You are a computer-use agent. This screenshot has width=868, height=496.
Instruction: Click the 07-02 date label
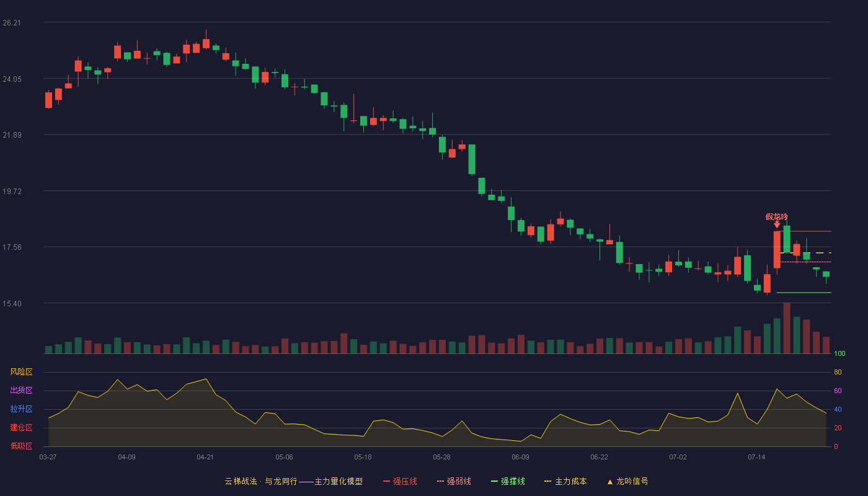coord(678,457)
